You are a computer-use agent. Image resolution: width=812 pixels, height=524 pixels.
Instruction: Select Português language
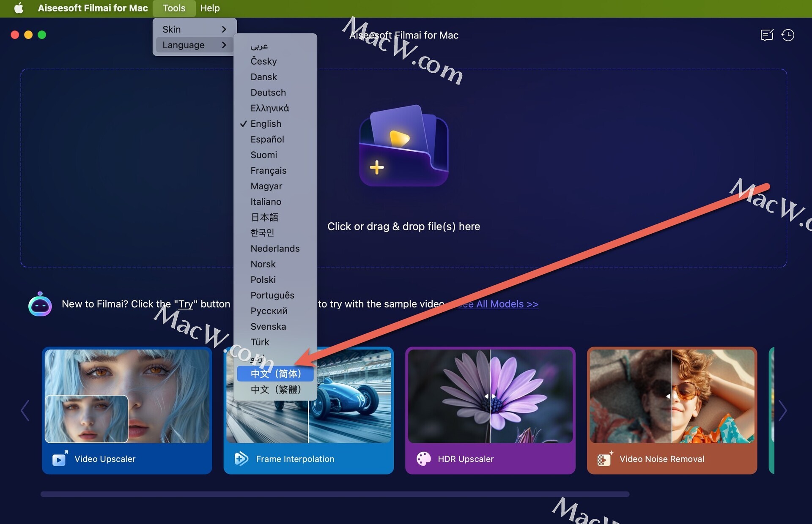pyautogui.click(x=275, y=295)
